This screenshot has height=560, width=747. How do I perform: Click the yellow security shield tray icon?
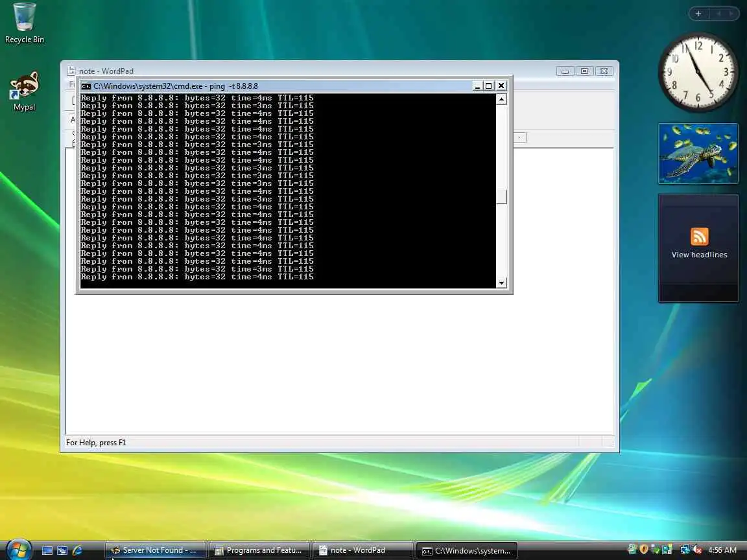[x=644, y=550]
